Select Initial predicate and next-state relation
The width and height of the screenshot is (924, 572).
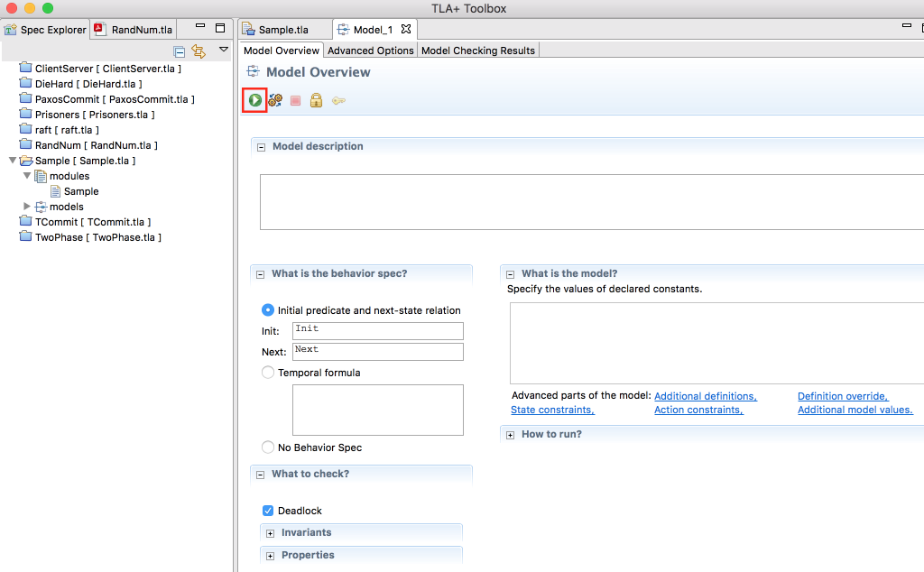click(x=267, y=309)
